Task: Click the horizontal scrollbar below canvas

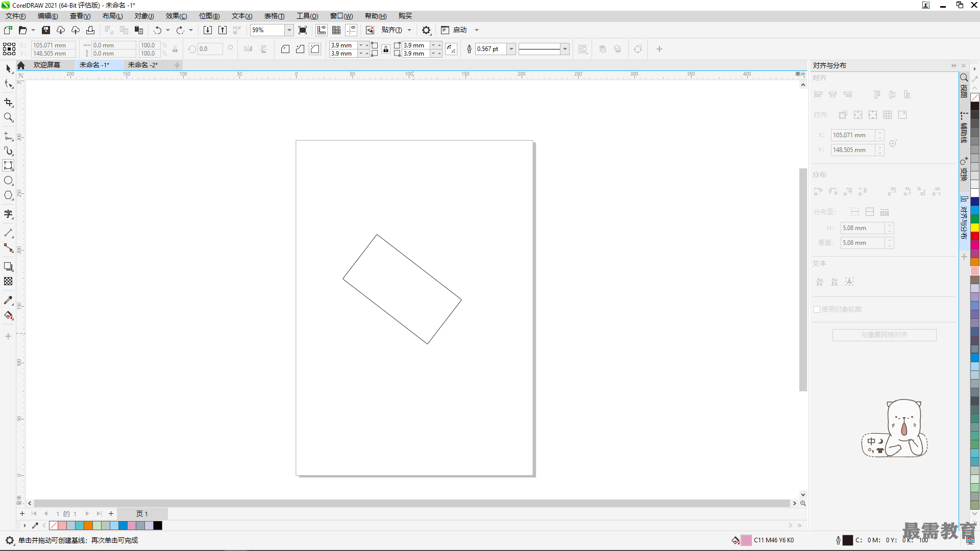Action: (x=411, y=504)
